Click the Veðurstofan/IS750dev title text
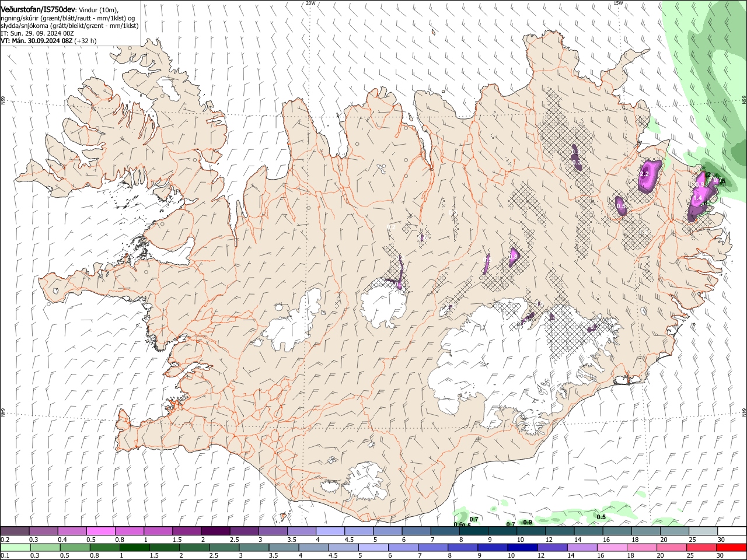Screen dimensions: 747x560 [38, 9]
